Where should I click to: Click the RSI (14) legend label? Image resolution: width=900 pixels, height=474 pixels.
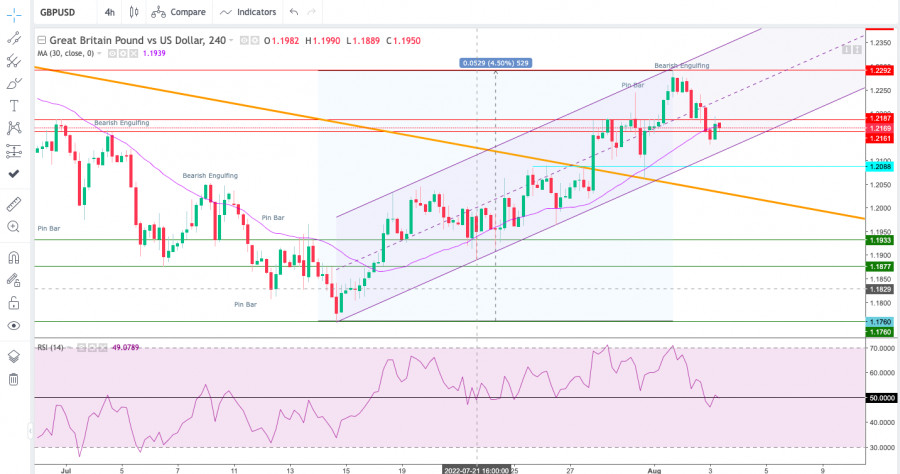tap(51, 347)
